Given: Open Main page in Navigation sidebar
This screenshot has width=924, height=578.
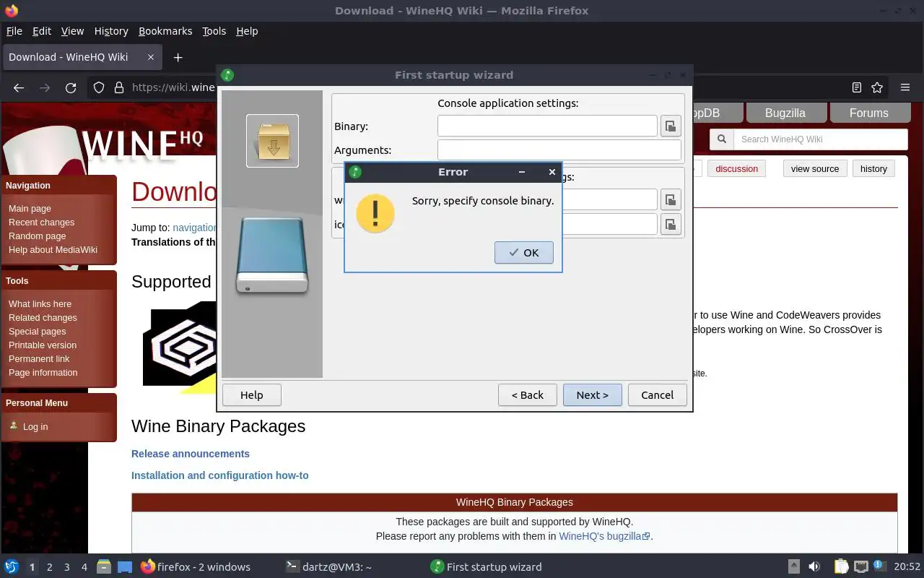Looking at the screenshot, I should (30, 209).
